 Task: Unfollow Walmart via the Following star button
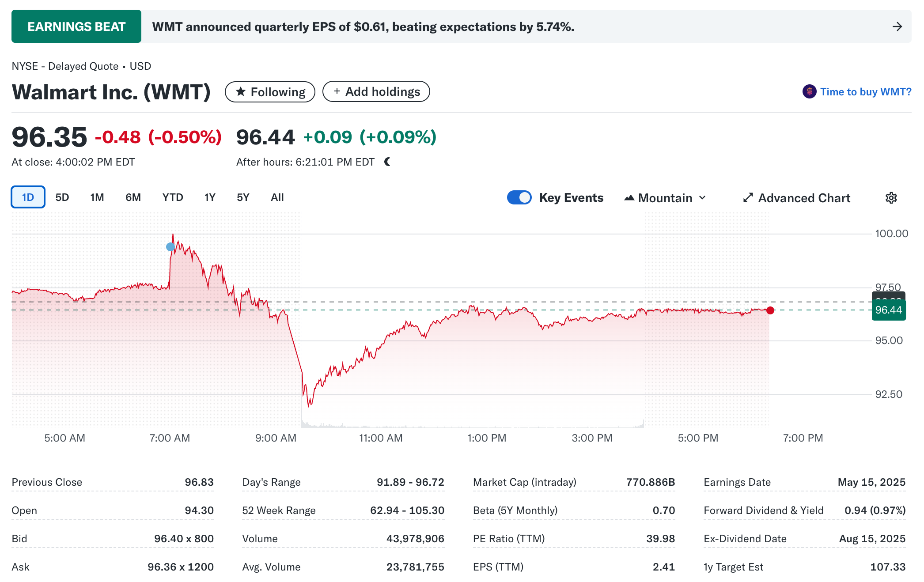[x=270, y=92]
